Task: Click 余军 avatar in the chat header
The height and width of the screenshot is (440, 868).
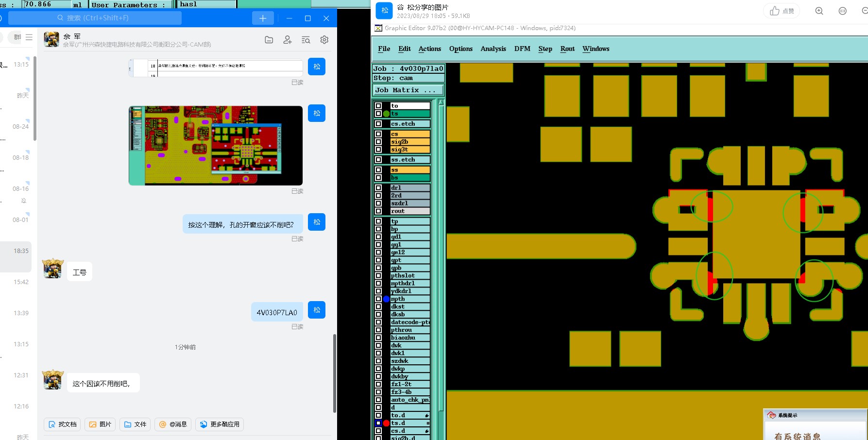Action: [x=51, y=39]
